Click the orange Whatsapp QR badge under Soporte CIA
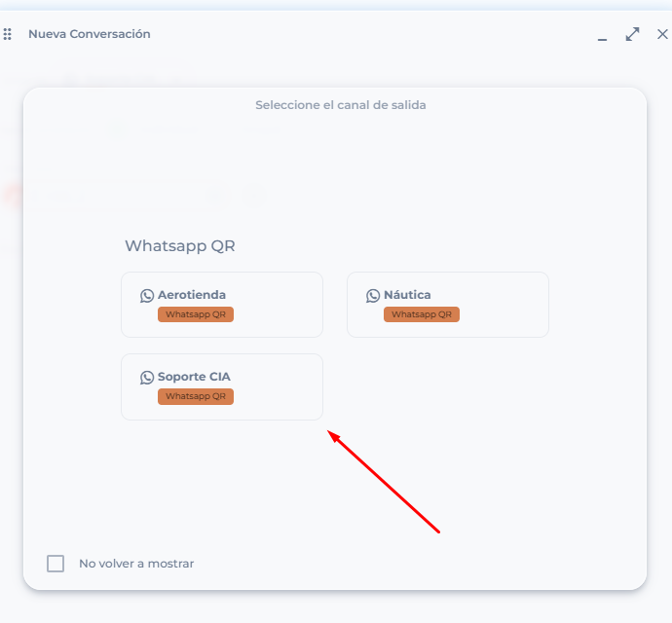Screen dimensions: 672x623 click(196, 396)
